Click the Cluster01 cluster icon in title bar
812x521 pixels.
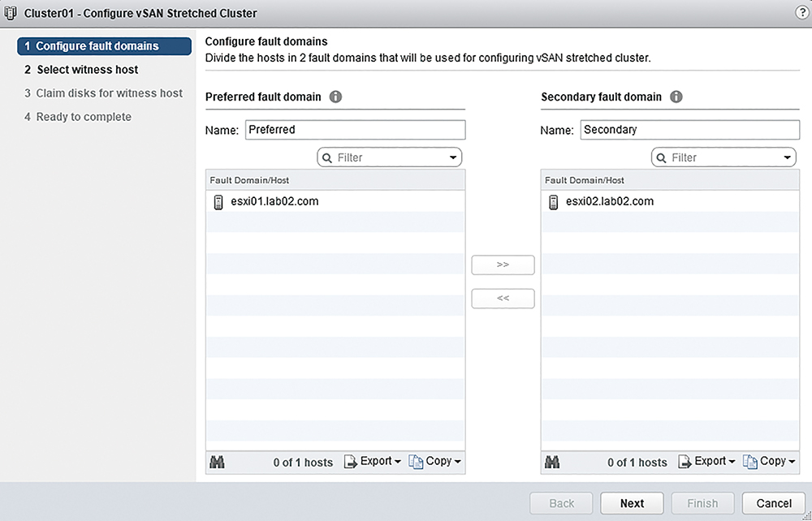10,12
